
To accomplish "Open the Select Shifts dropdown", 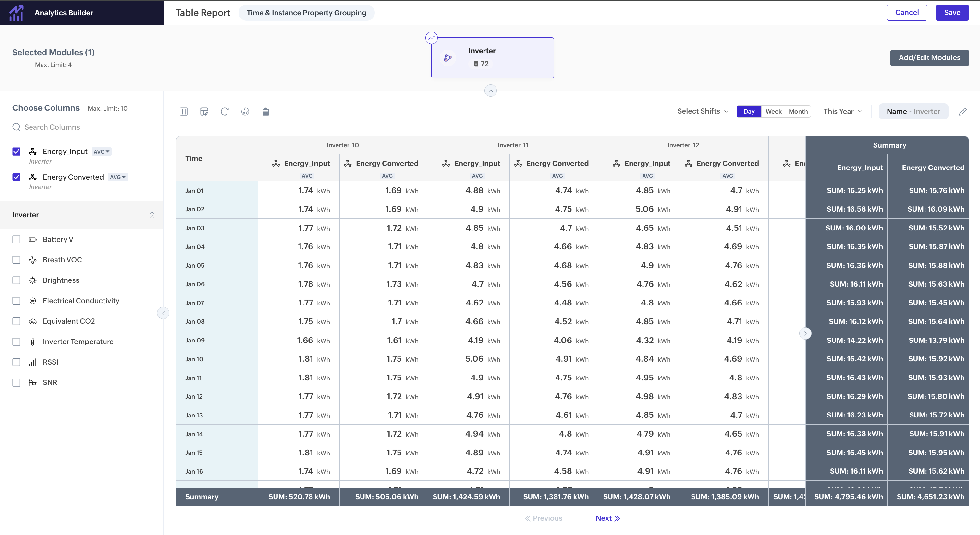I will pyautogui.click(x=702, y=111).
